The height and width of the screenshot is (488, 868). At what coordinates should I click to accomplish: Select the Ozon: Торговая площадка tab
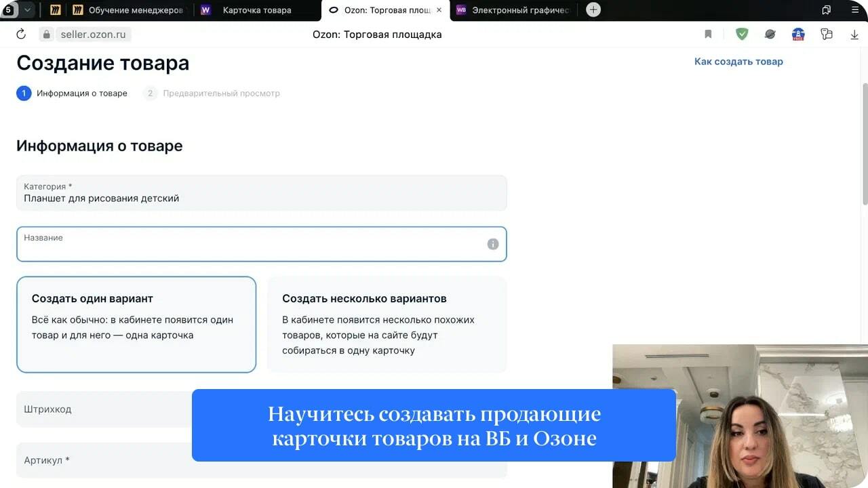pyautogui.click(x=385, y=10)
